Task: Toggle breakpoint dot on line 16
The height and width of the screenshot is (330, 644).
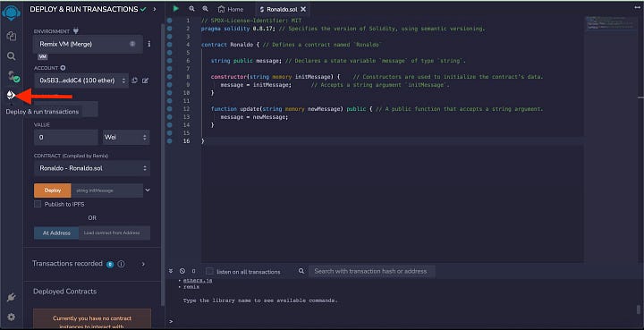Action: (x=169, y=140)
